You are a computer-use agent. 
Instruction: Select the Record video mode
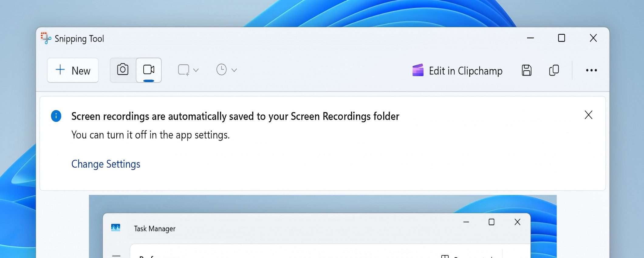(149, 70)
